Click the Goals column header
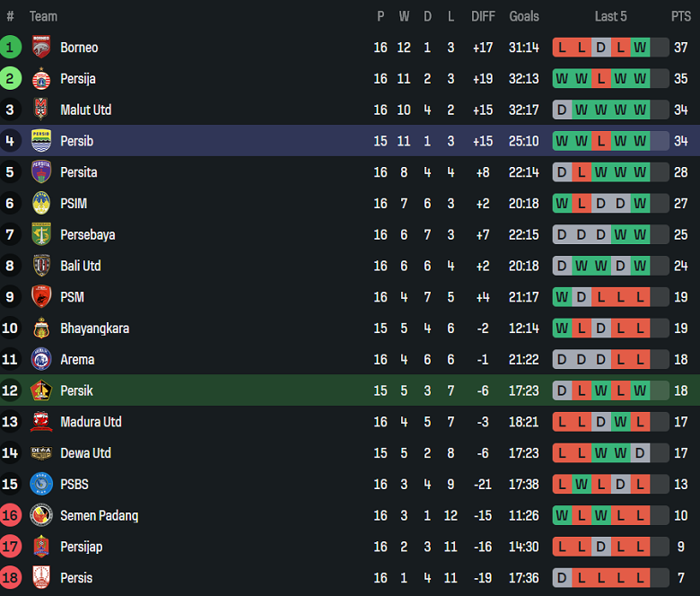Image resolution: width=700 pixels, height=596 pixels. tap(524, 16)
